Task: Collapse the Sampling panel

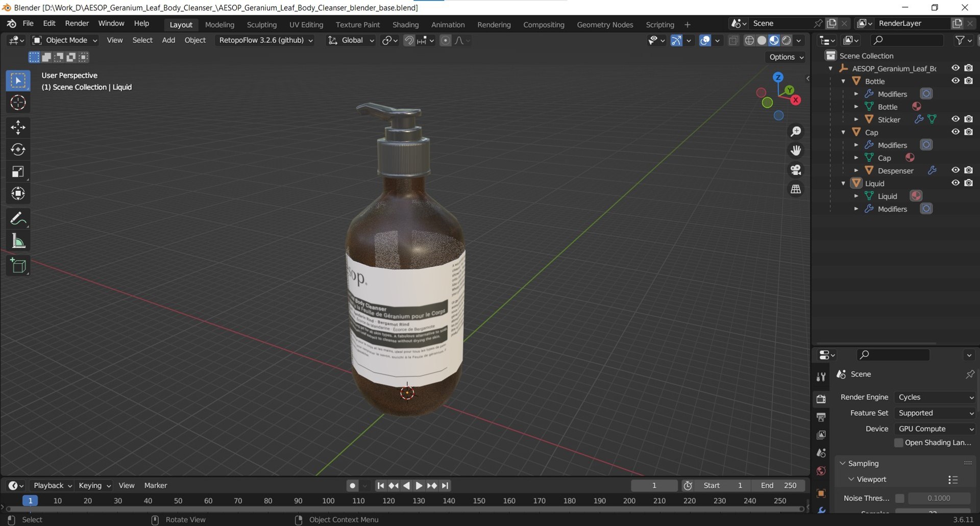Action: point(843,463)
